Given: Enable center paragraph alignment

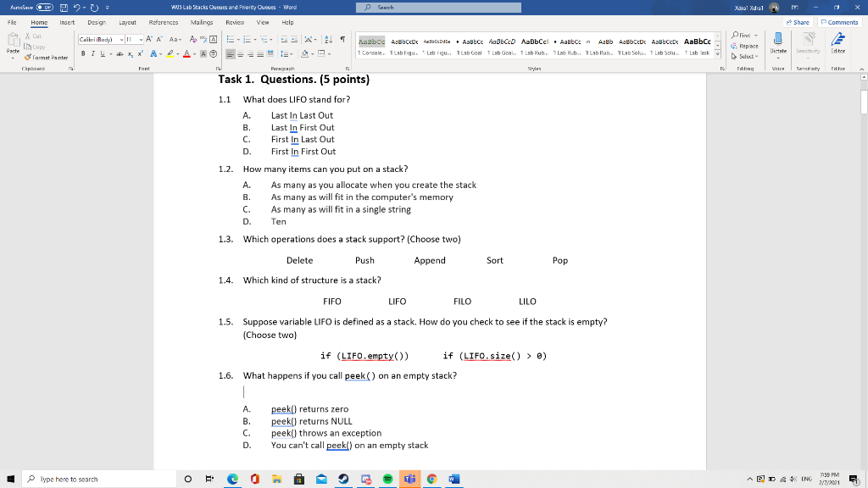Looking at the screenshot, I should pyautogui.click(x=240, y=54).
